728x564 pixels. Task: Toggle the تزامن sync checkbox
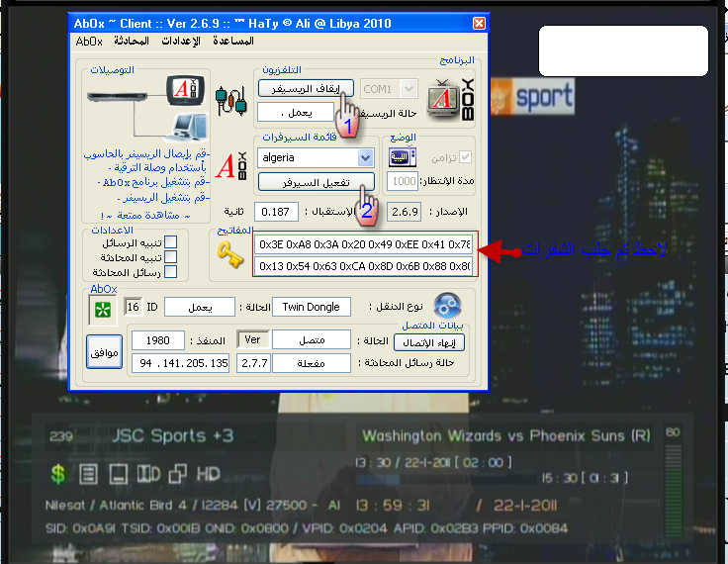[x=465, y=157]
